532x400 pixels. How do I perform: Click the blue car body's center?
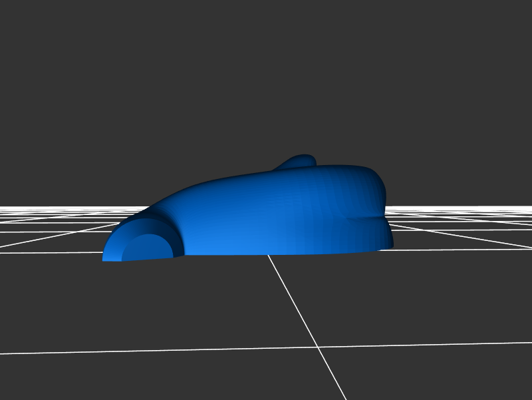coord(279,213)
